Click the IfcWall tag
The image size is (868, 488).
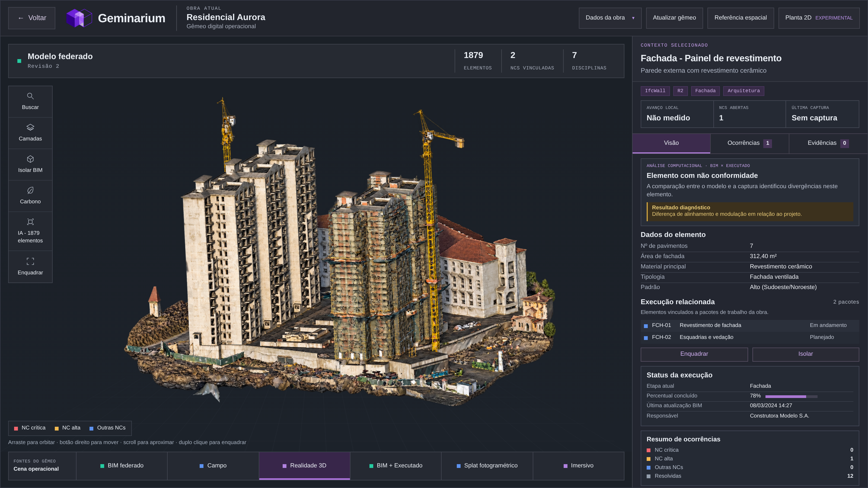pos(655,91)
